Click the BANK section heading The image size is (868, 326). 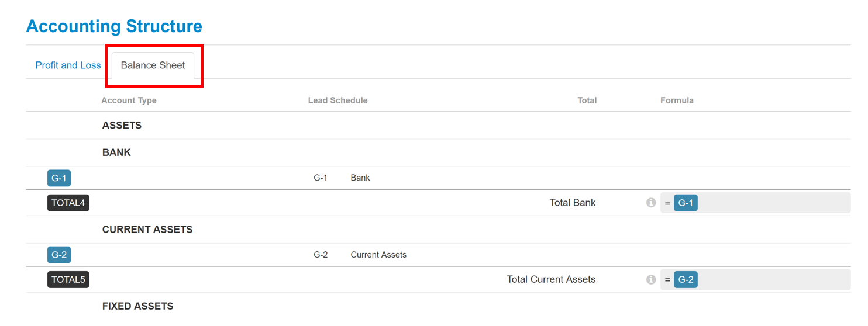click(116, 152)
